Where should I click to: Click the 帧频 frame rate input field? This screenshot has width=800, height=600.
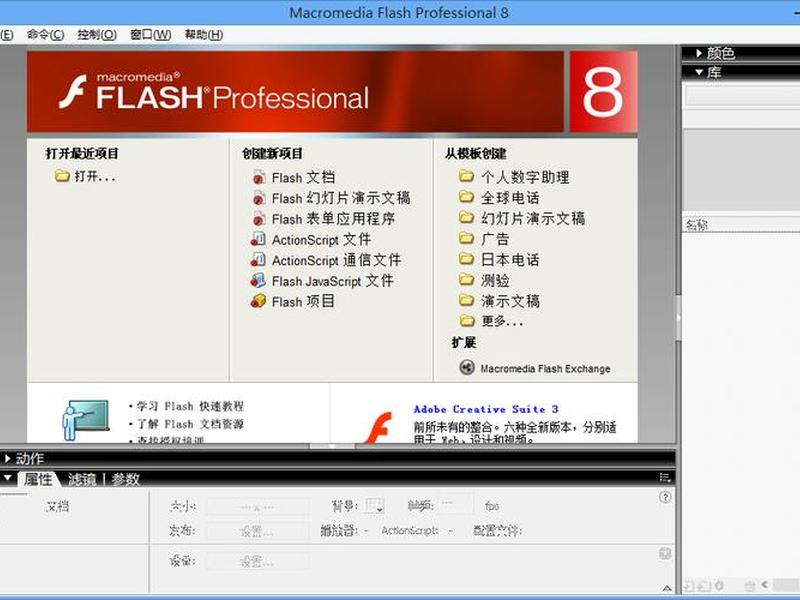click(x=455, y=505)
